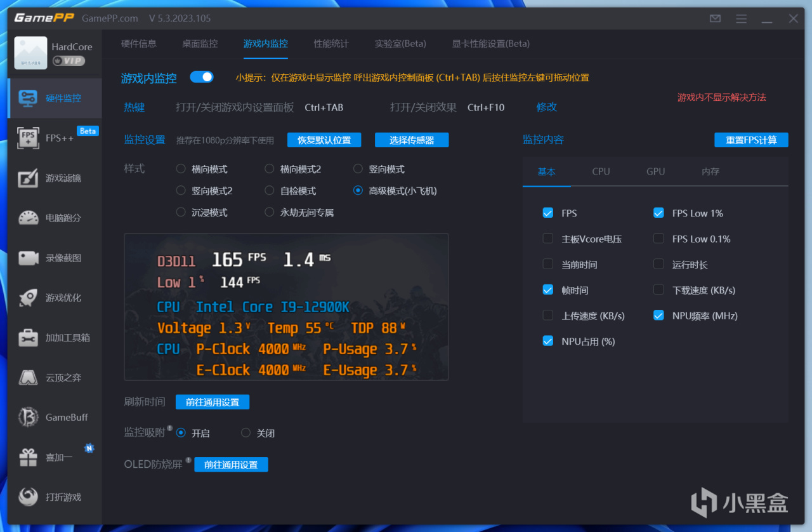Screen dimensions: 812x532
Task: Open the 云顶之弈 sidebar item
Action: point(55,378)
